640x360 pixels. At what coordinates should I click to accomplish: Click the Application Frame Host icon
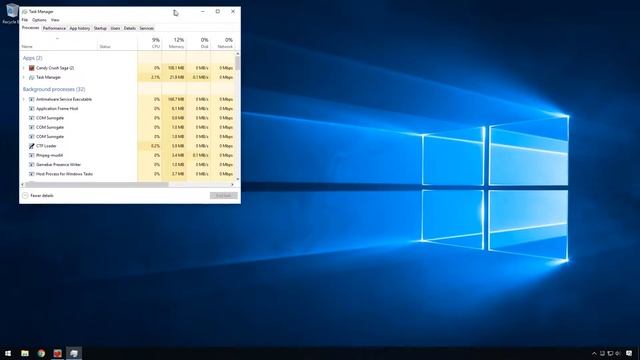[31, 109]
